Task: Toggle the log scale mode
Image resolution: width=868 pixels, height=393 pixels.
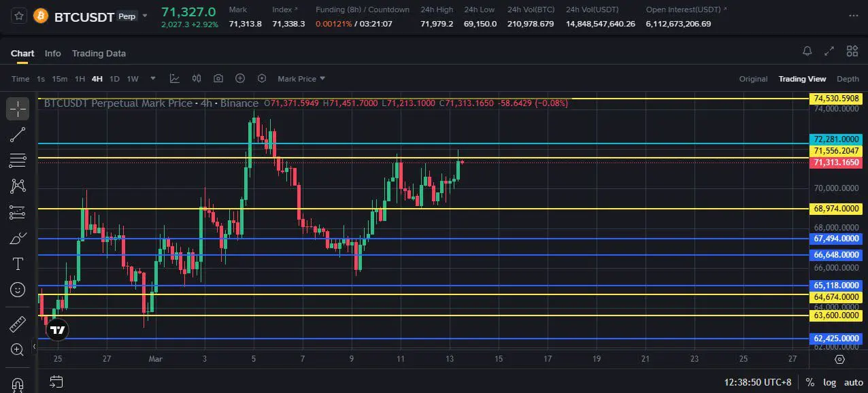Action: pyautogui.click(x=829, y=382)
